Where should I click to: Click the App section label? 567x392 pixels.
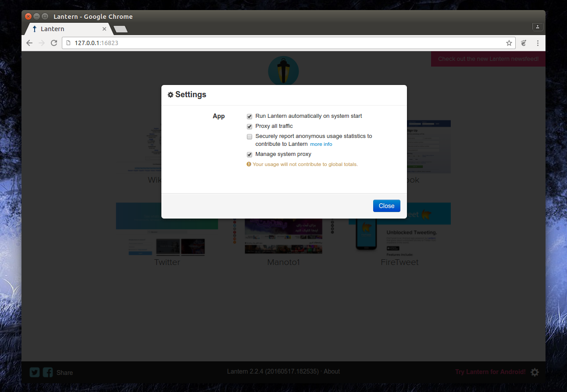click(219, 116)
